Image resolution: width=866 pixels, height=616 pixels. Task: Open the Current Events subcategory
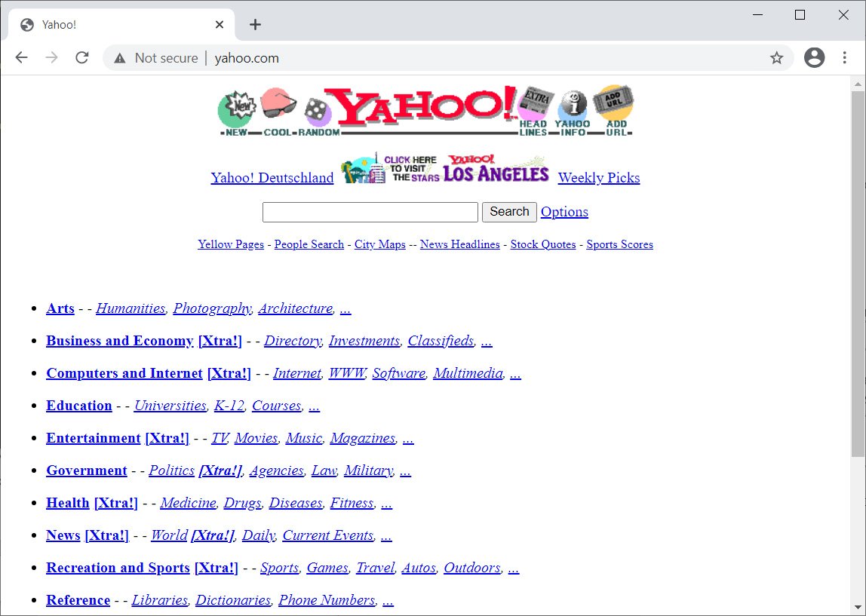click(x=328, y=535)
